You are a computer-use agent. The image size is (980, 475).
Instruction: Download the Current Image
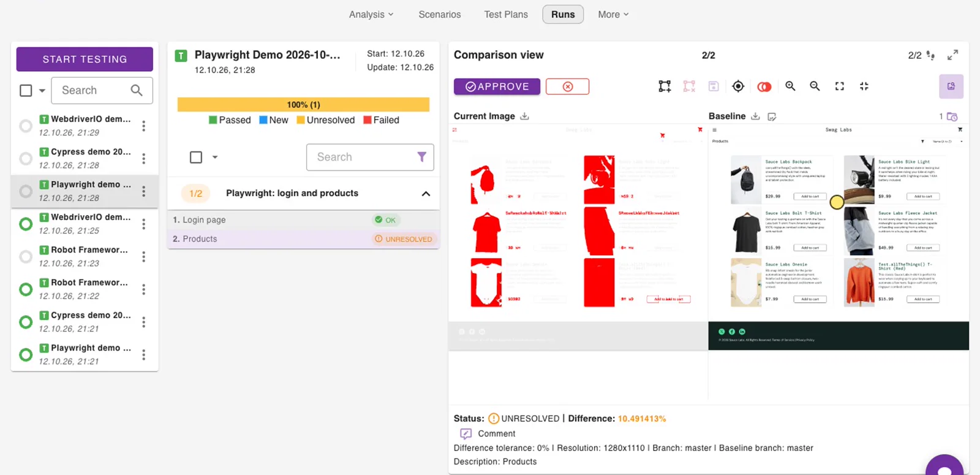(x=525, y=116)
